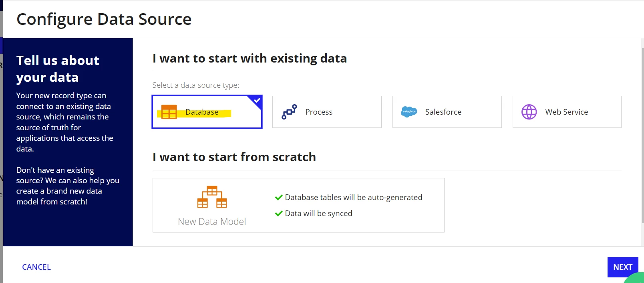Click the green checkmark beside auto-generated tables
644x283 pixels.
(279, 197)
